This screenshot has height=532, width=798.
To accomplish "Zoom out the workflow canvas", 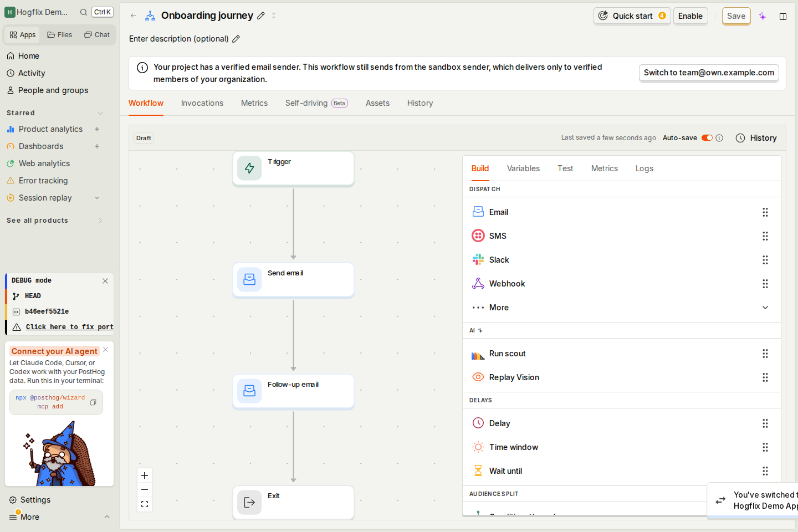I will (145, 490).
